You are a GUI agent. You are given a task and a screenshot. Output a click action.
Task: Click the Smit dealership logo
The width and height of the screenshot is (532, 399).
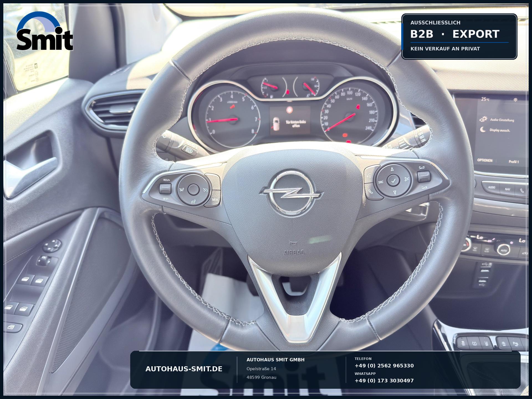click(45, 31)
